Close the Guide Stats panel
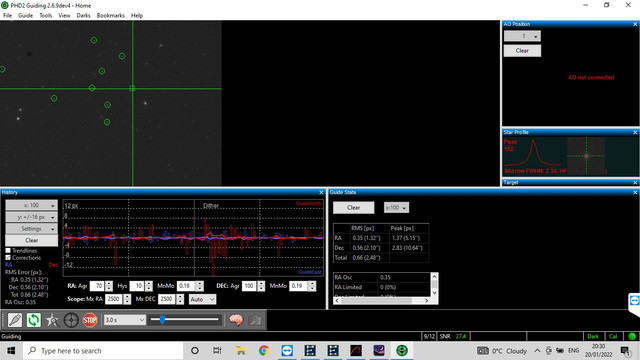 point(635,192)
